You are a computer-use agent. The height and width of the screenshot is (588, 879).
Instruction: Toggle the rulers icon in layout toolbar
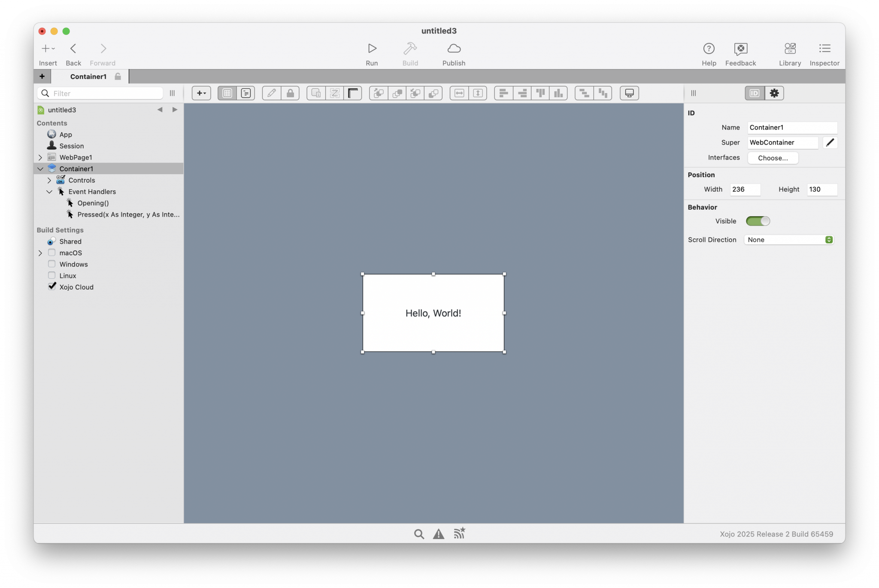click(353, 93)
